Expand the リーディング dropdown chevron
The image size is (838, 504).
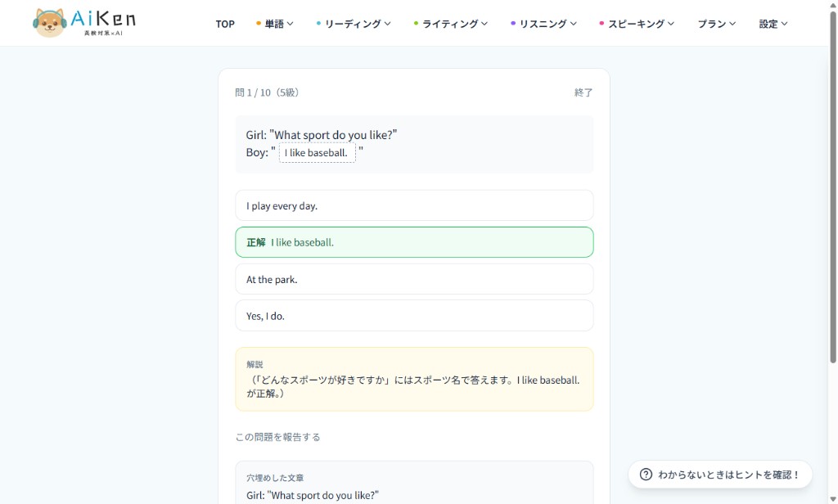(x=387, y=24)
